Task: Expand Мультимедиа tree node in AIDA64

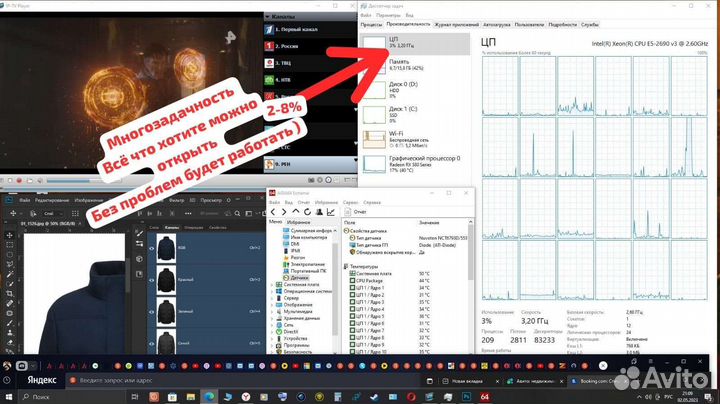Action: (x=272, y=311)
